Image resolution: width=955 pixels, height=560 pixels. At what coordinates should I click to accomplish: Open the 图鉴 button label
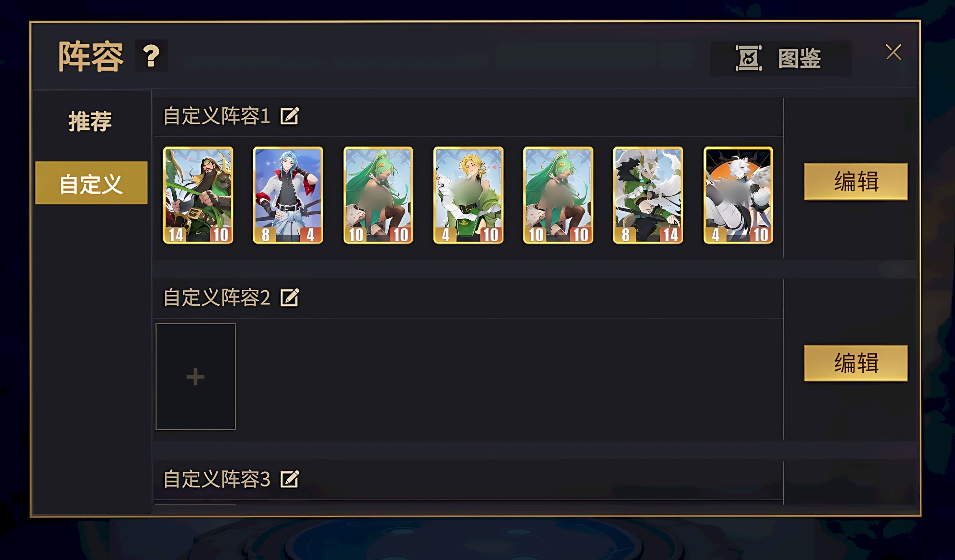click(799, 58)
